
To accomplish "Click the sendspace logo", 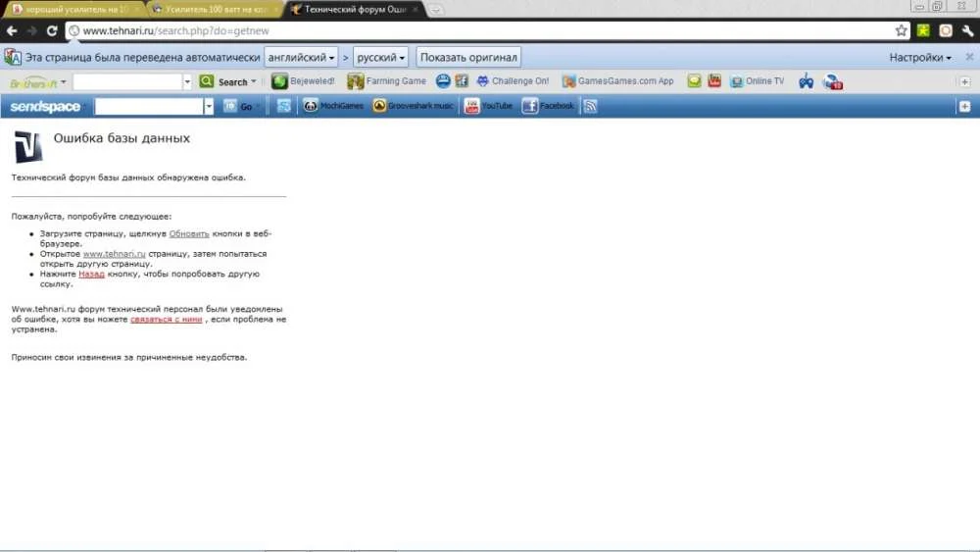I will (45, 107).
